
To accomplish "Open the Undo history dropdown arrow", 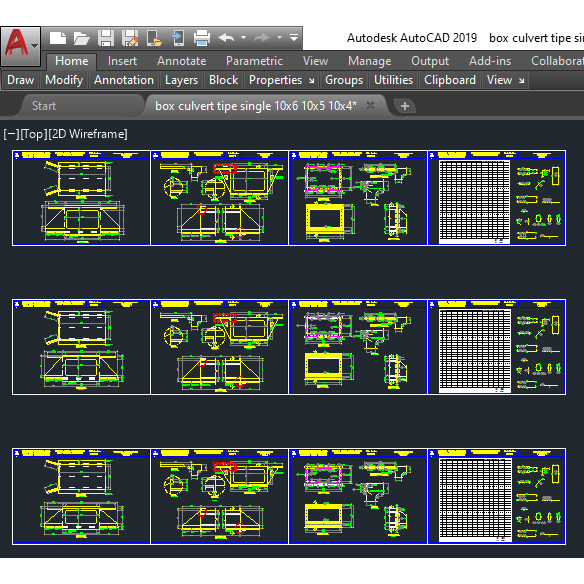I will click(x=243, y=38).
